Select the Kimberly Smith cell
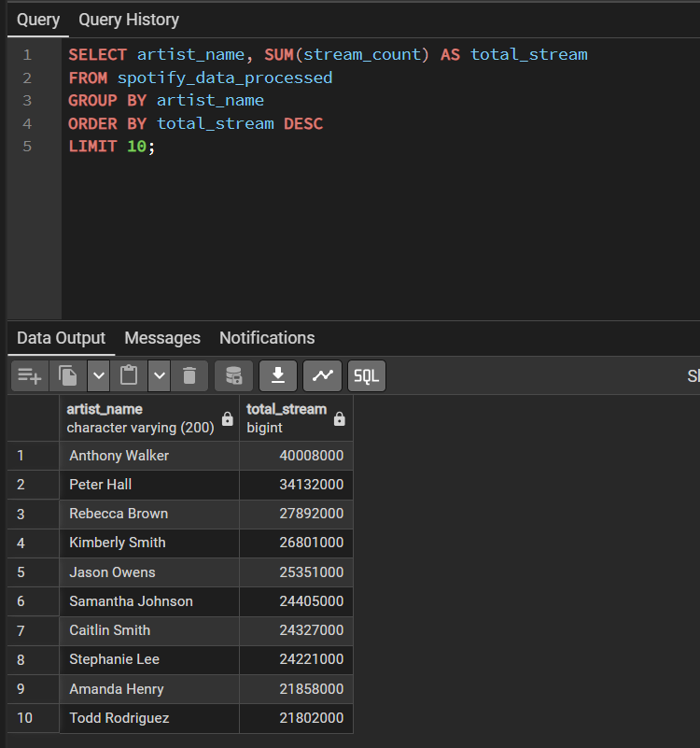Screen dimensions: 700x748 coord(149,543)
